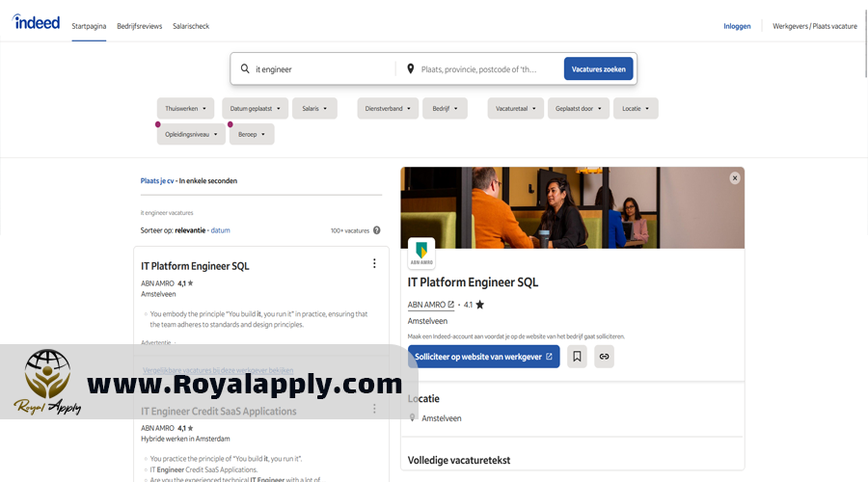Click the ABN AMRO company logo

pyautogui.click(x=421, y=253)
